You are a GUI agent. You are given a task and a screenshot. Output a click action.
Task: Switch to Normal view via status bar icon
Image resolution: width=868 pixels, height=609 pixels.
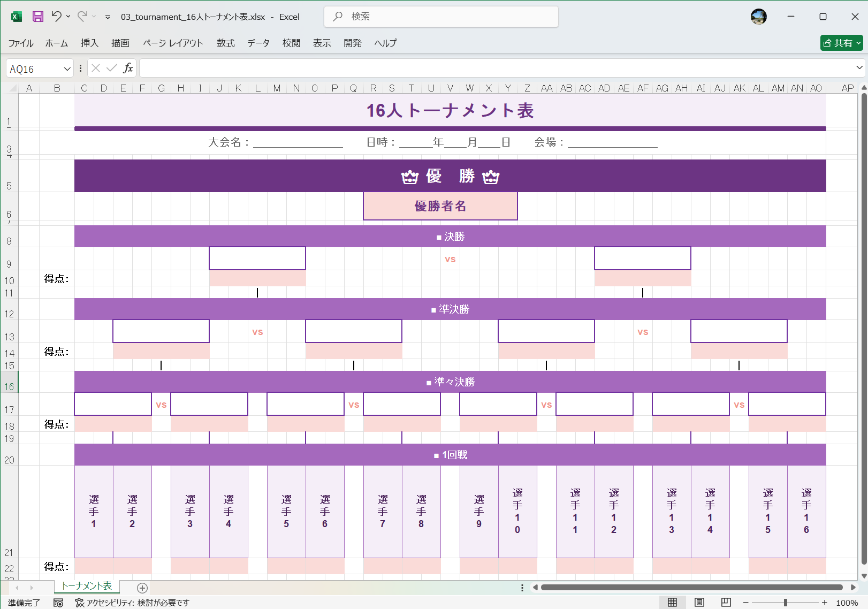(x=672, y=602)
